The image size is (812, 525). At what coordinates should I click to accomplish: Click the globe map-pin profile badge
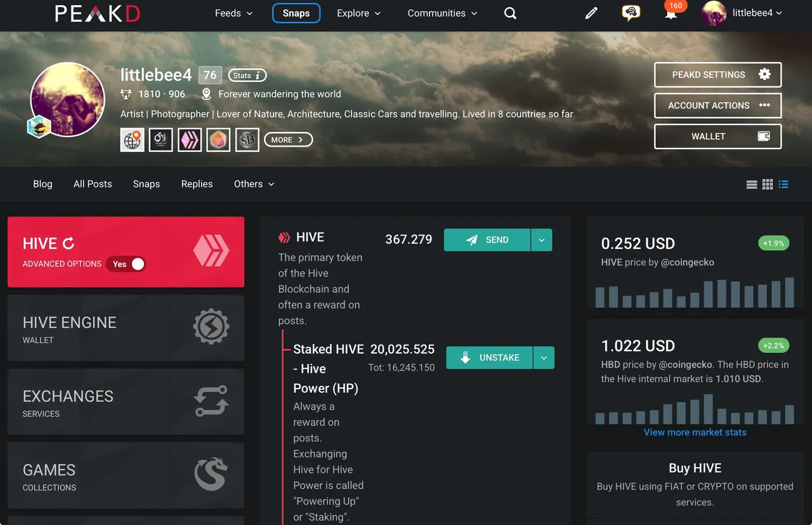pyautogui.click(x=133, y=140)
